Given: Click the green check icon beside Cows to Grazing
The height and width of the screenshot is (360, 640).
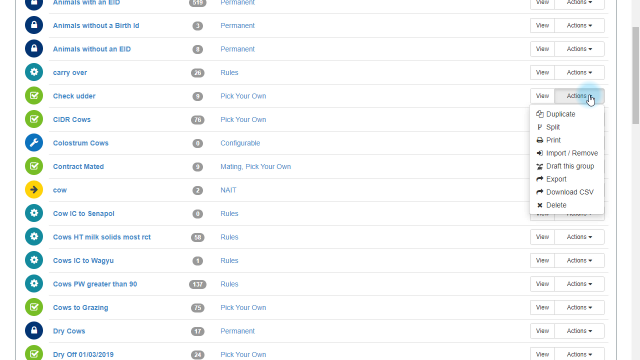Looking at the screenshot, I should pyautogui.click(x=34, y=307).
